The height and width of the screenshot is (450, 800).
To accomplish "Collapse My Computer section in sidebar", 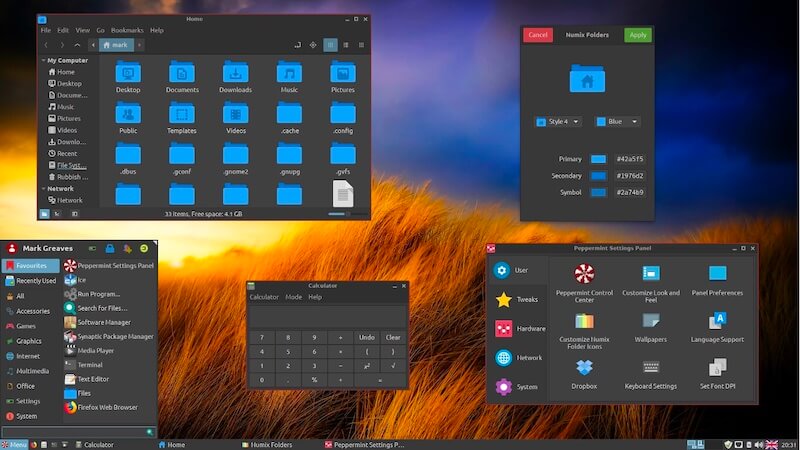I will coord(44,60).
